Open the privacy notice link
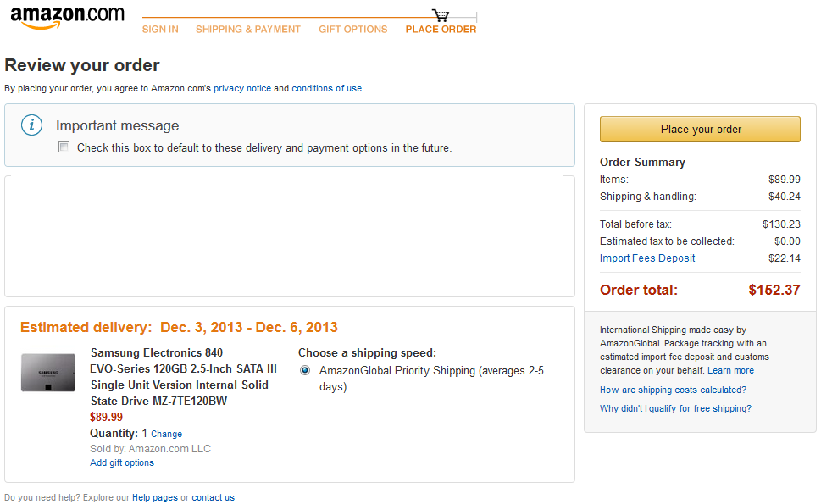821x504 pixels. point(242,88)
